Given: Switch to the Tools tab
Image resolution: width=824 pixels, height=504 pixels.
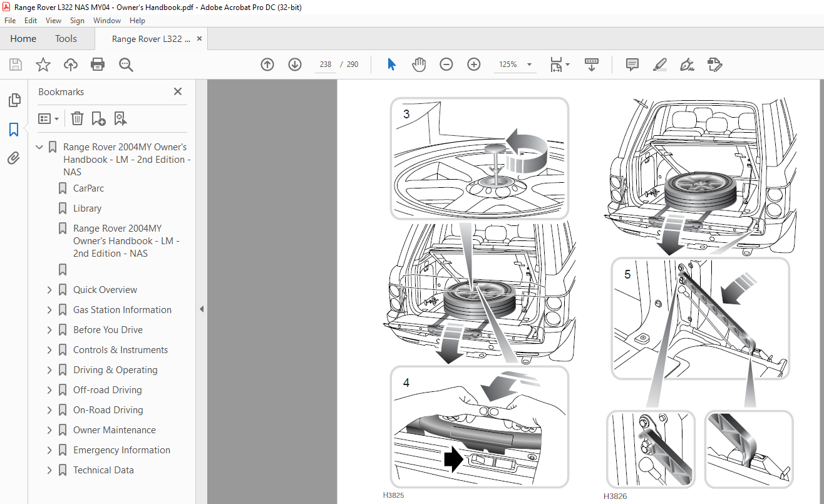Looking at the screenshot, I should [66, 39].
